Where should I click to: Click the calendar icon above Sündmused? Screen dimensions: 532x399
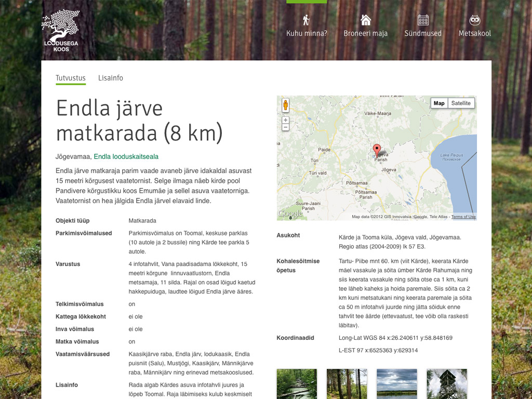tap(423, 20)
